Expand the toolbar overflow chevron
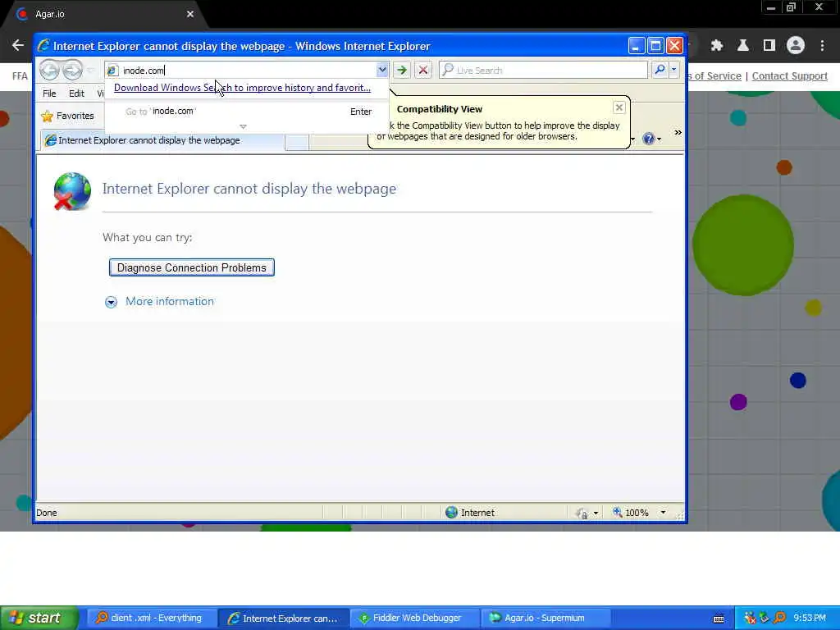Viewport: 840px width, 630px height. 678,132
